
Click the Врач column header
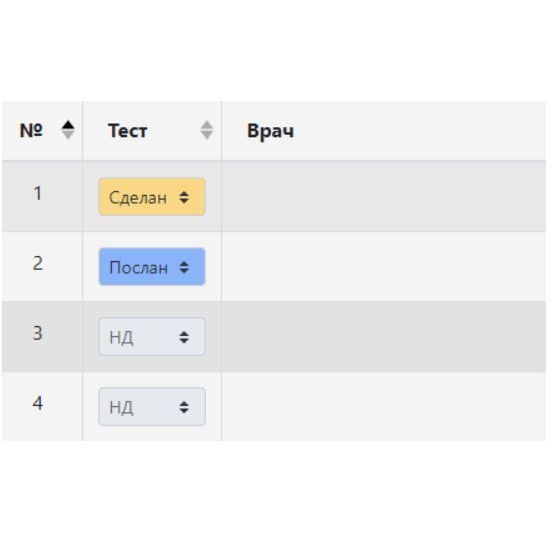[x=270, y=131]
